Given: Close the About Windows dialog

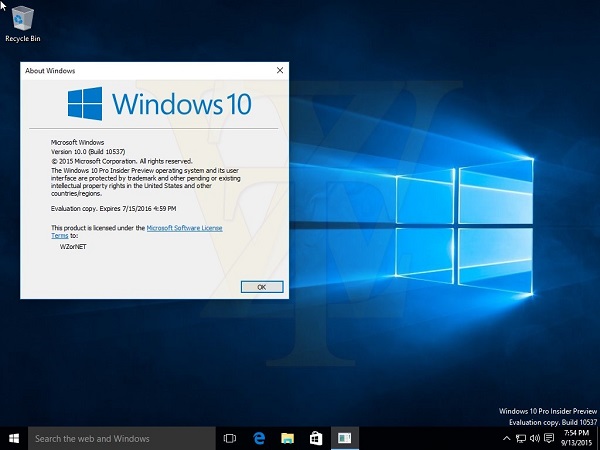Looking at the screenshot, I should [x=279, y=70].
